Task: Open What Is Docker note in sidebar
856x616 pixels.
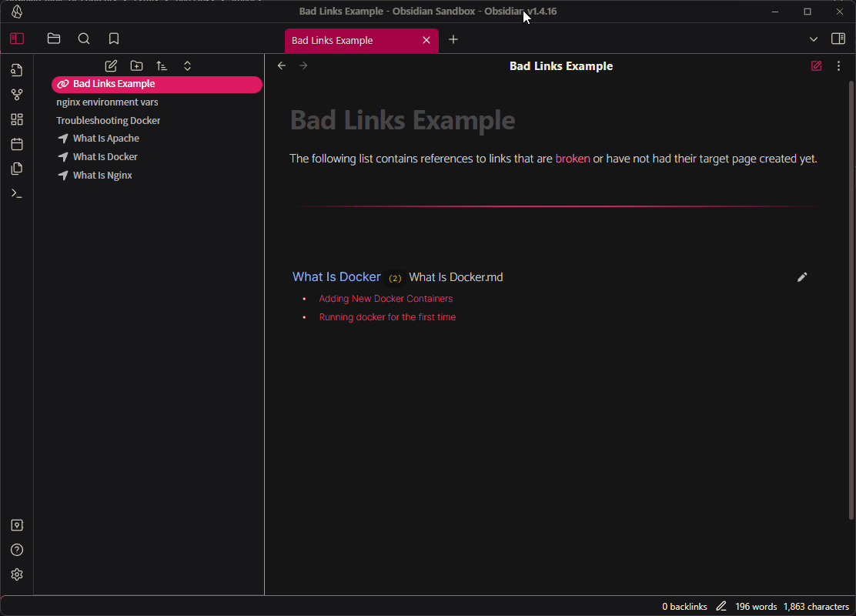Action: (105, 157)
